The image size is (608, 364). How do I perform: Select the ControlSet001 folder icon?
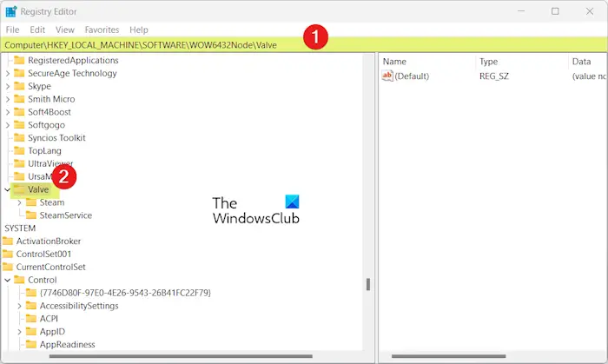(7, 254)
